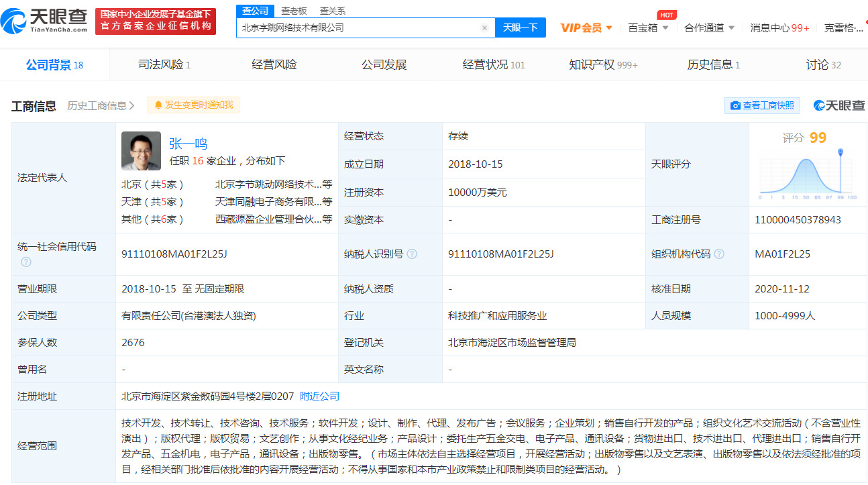Viewport: 868px width, 485px height.
Task: Select the 查关系 search tab
Action: pos(333,10)
